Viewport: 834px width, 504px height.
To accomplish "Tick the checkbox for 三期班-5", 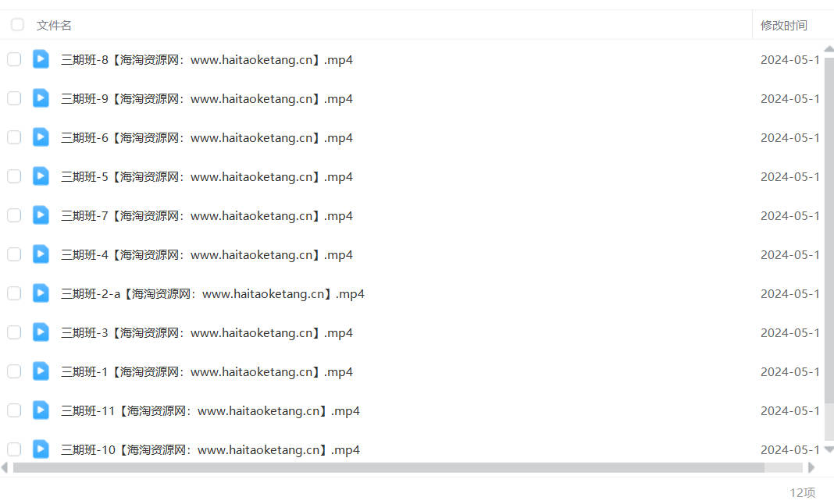I will click(x=14, y=176).
